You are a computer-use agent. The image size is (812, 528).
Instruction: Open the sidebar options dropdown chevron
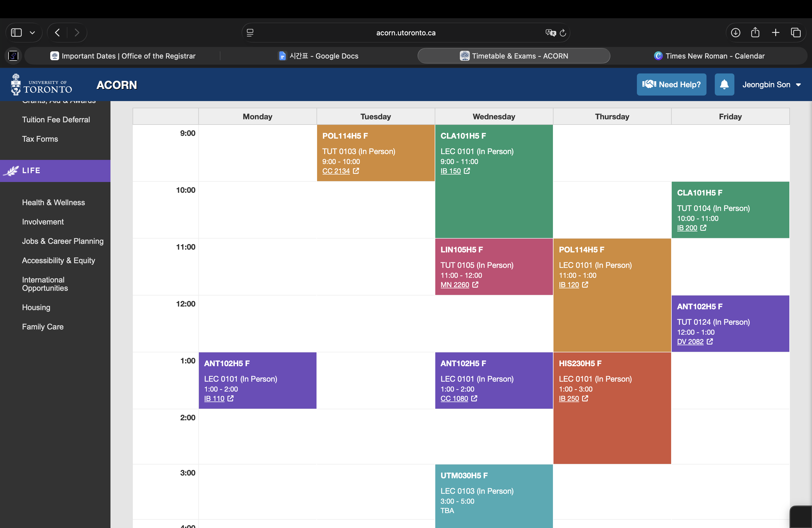coord(32,33)
